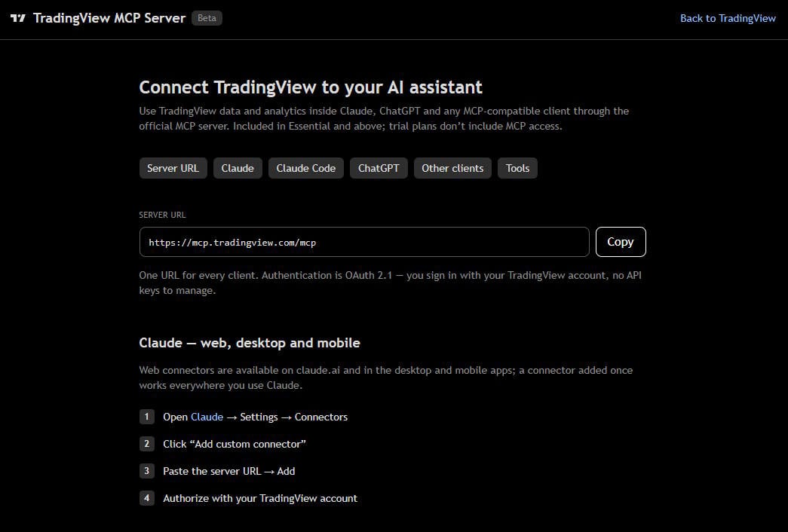Follow the Claude link in step one
The width and height of the screenshot is (788, 532).
point(207,417)
